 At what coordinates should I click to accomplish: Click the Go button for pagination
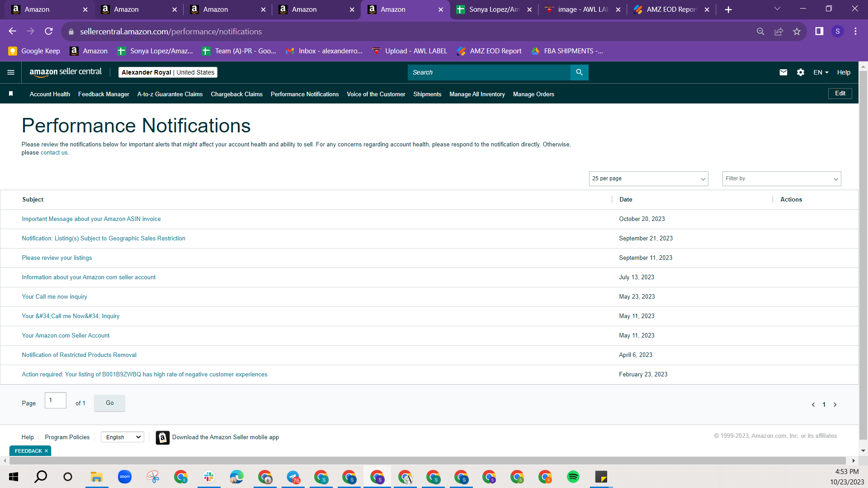[110, 403]
